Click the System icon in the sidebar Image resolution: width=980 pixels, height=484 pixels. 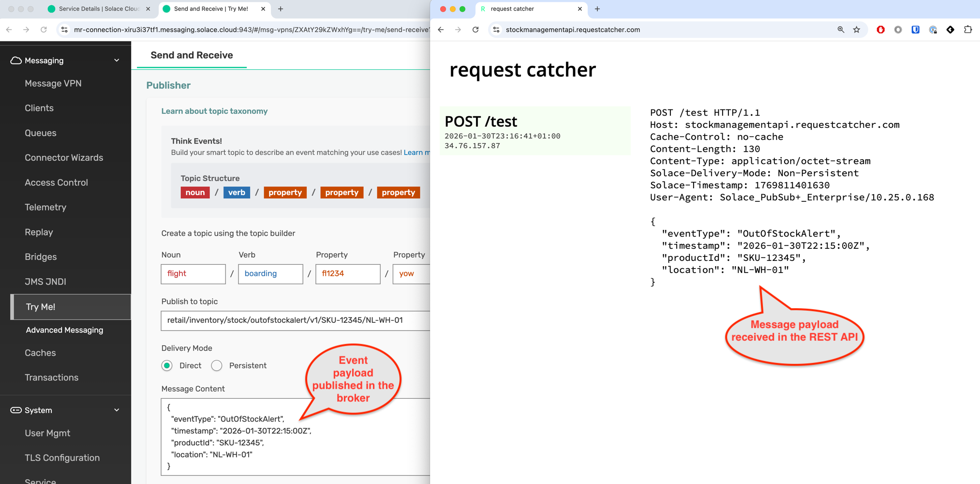(15, 410)
